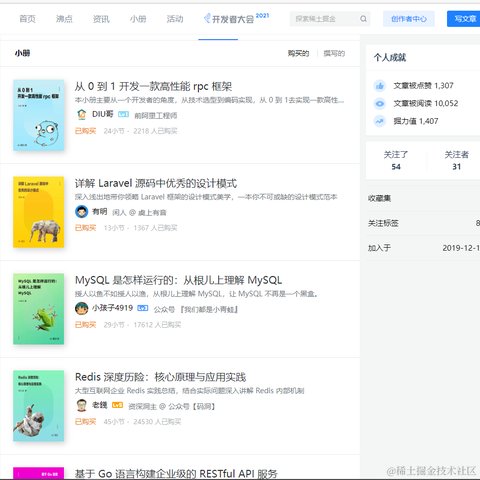Click 老錢 level badge
Image resolution: width=480 pixels, height=480 pixels.
click(x=117, y=405)
